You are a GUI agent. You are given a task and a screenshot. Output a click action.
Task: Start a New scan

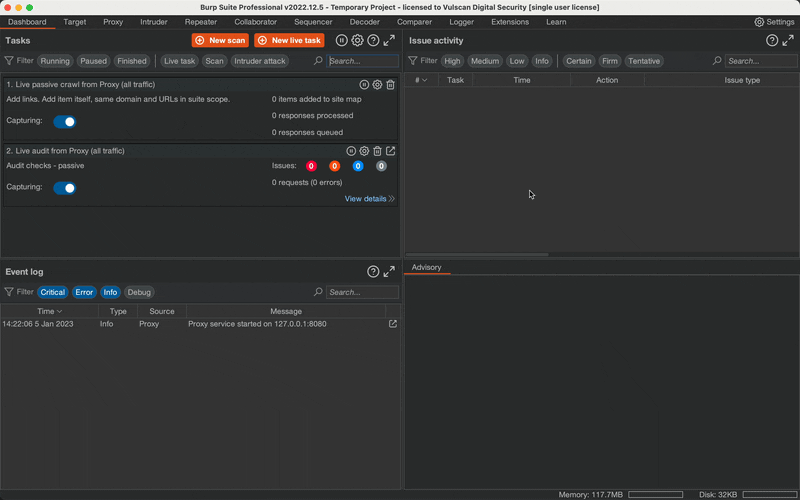[x=220, y=41]
